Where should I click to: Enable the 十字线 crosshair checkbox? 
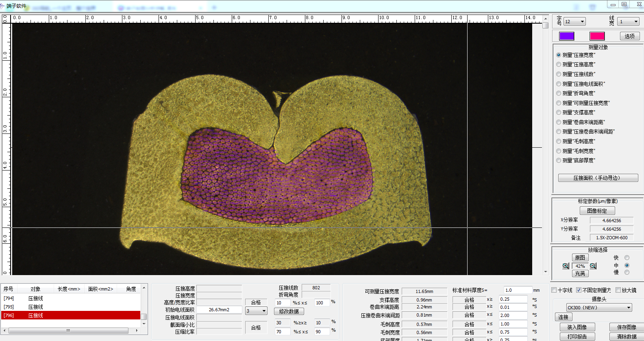tap(554, 290)
